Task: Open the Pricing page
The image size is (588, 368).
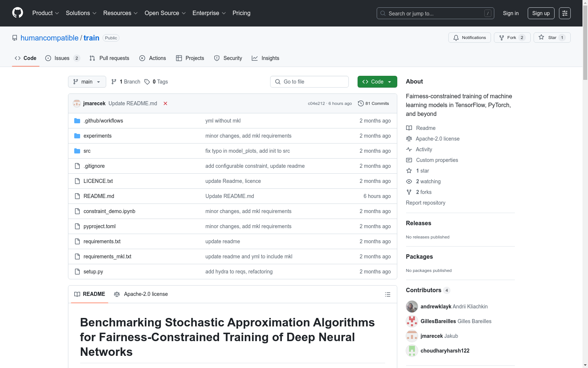Action: click(241, 13)
